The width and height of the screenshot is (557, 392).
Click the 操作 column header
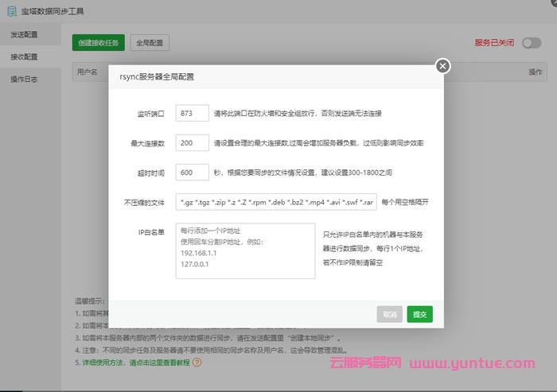pyautogui.click(x=536, y=72)
